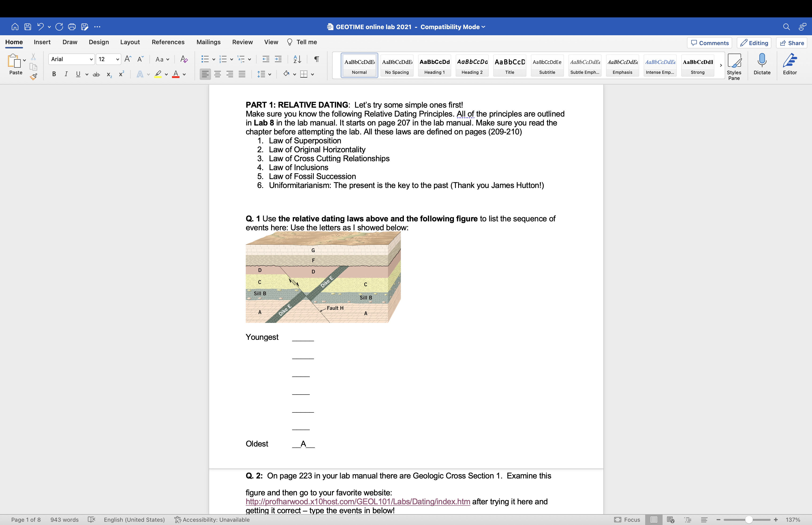Click the Share button
Viewport: 812px width, 525px height.
pyautogui.click(x=792, y=43)
